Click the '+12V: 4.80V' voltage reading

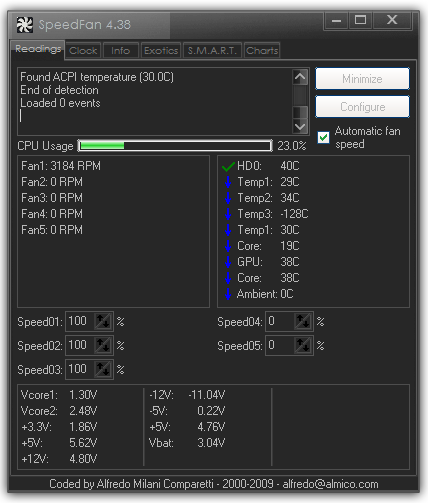pos(59,459)
